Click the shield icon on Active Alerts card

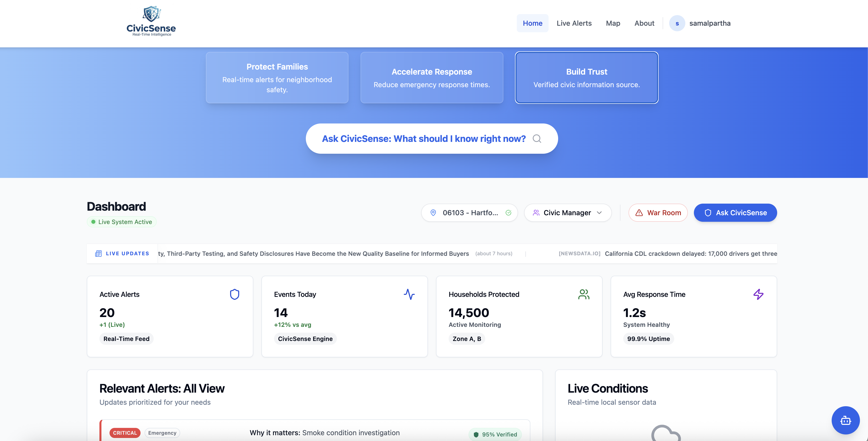tap(234, 294)
